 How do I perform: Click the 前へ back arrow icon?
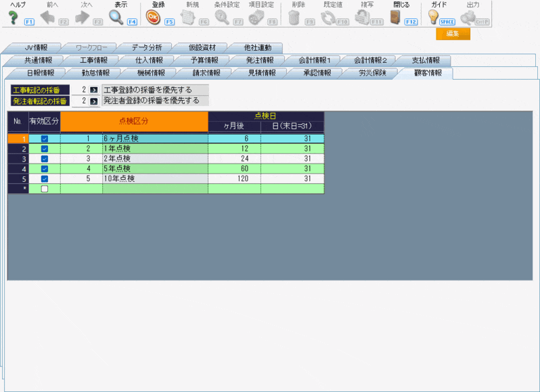click(47, 18)
